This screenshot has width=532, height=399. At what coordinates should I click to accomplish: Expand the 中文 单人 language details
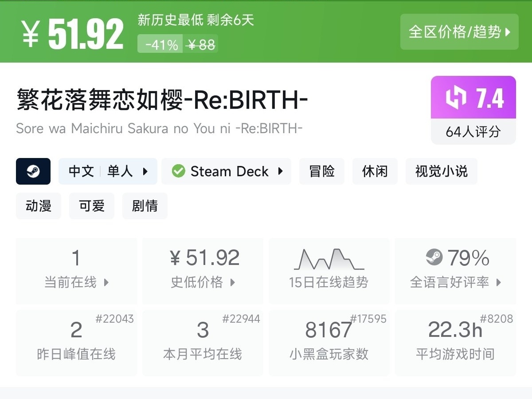coord(108,171)
